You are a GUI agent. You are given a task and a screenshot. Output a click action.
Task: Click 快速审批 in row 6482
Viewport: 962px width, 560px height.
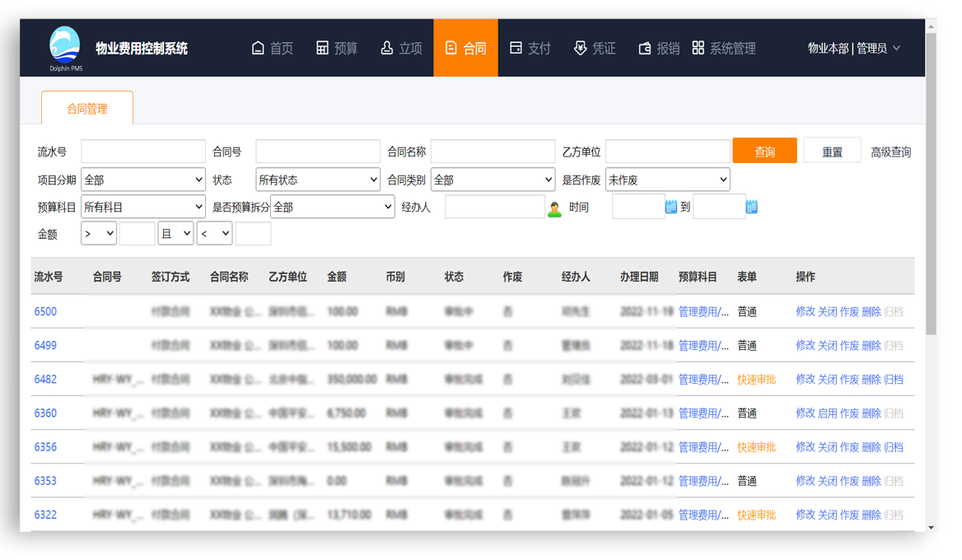click(x=756, y=379)
